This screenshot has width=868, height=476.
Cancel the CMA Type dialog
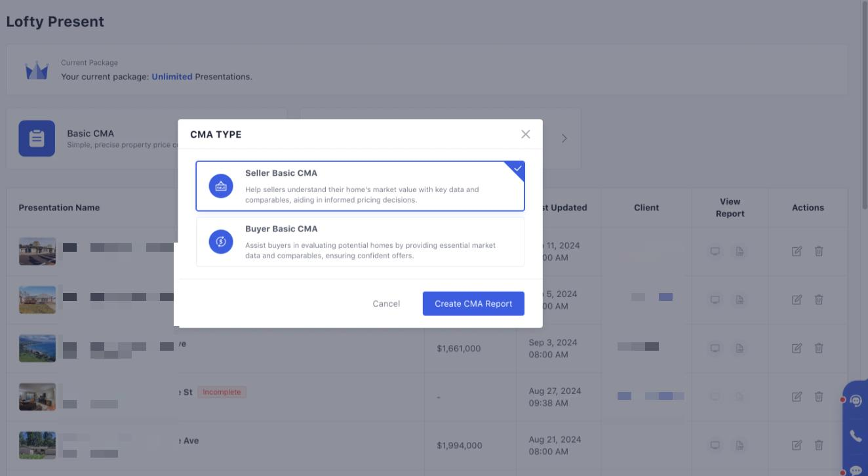tap(386, 304)
